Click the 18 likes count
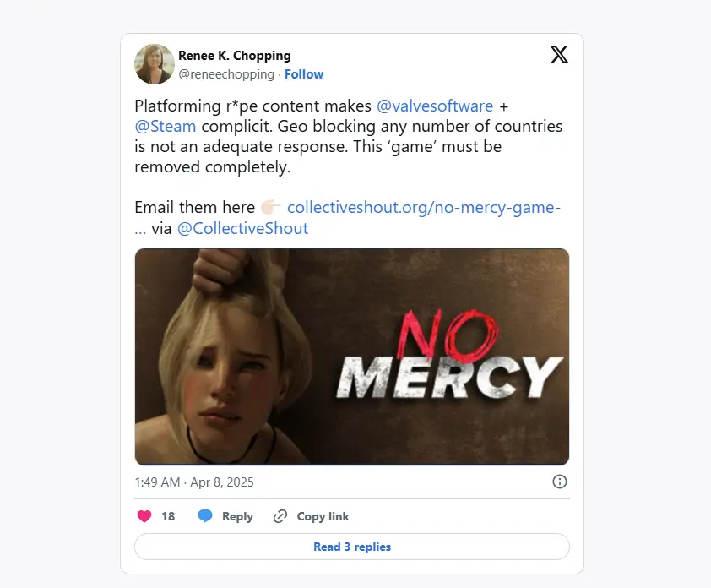 click(x=168, y=516)
